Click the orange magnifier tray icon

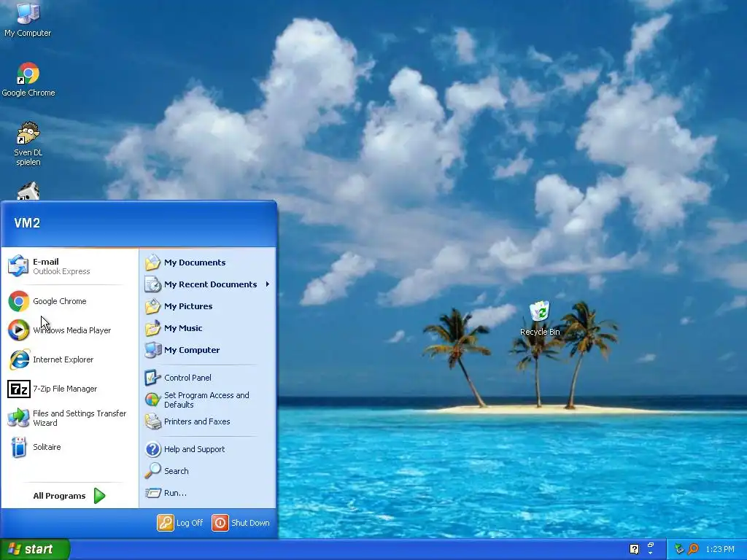(693, 549)
